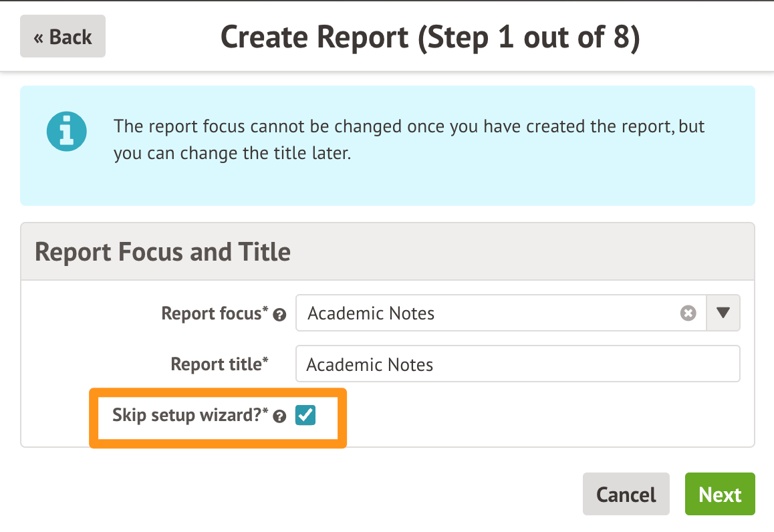The height and width of the screenshot is (532, 774).
Task: Click into the Report title text field
Action: [517, 364]
